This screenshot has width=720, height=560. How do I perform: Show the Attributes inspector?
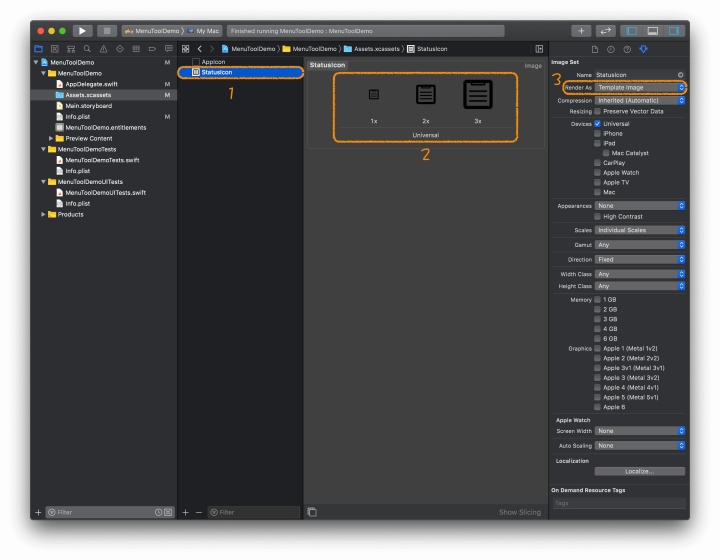pos(643,49)
